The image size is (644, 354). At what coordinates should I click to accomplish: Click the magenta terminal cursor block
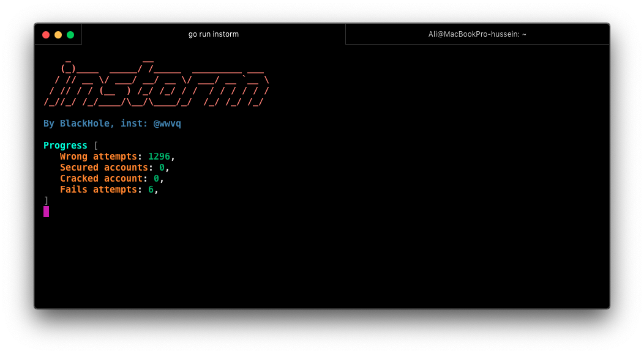click(46, 212)
